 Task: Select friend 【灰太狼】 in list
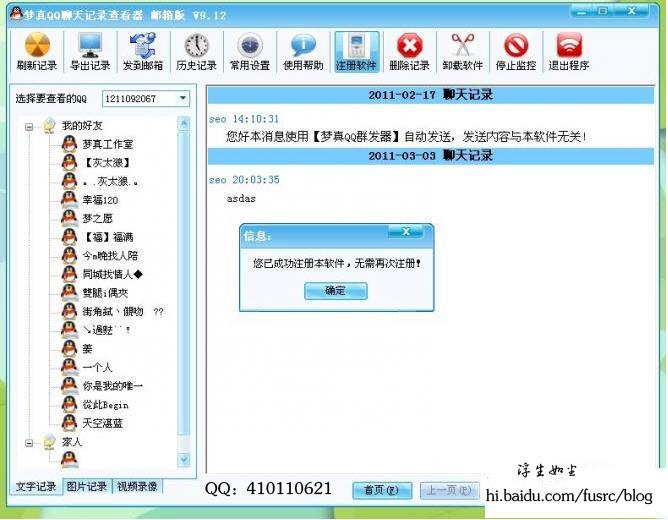click(107, 163)
